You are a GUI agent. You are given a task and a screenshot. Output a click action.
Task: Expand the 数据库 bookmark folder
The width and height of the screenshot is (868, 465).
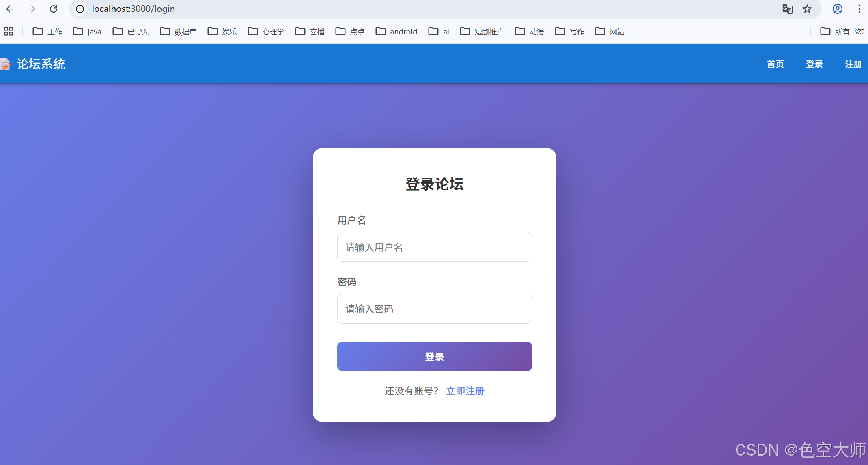tap(178, 32)
